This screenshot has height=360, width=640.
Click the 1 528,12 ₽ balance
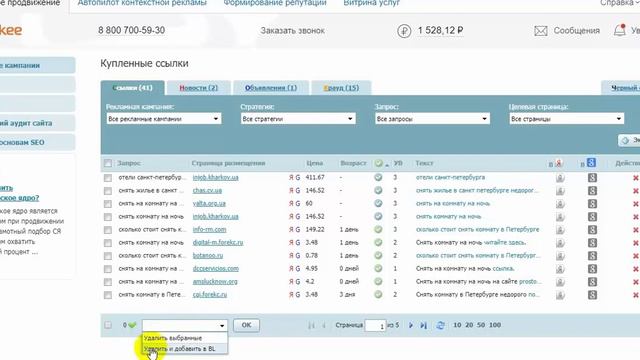(x=440, y=31)
